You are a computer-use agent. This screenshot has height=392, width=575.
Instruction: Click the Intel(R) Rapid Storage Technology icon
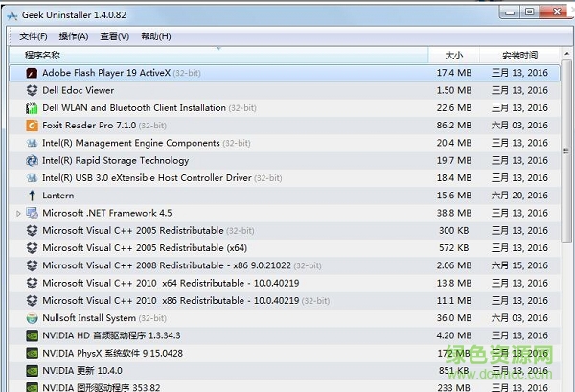[x=32, y=161]
